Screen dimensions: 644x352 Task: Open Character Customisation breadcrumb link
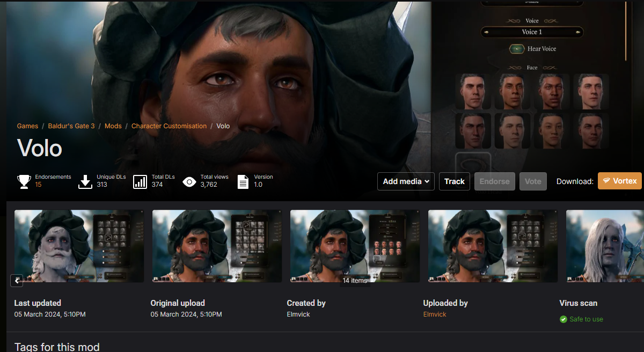click(x=169, y=126)
